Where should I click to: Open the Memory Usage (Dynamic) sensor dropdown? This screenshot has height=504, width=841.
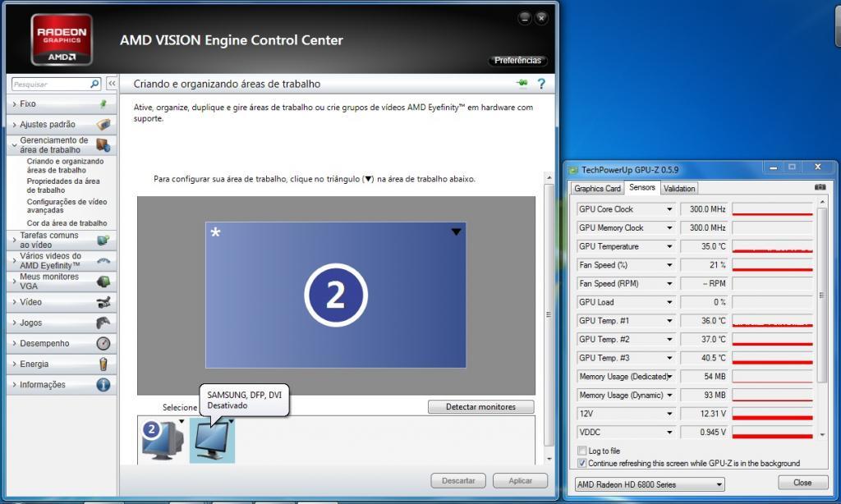point(669,395)
